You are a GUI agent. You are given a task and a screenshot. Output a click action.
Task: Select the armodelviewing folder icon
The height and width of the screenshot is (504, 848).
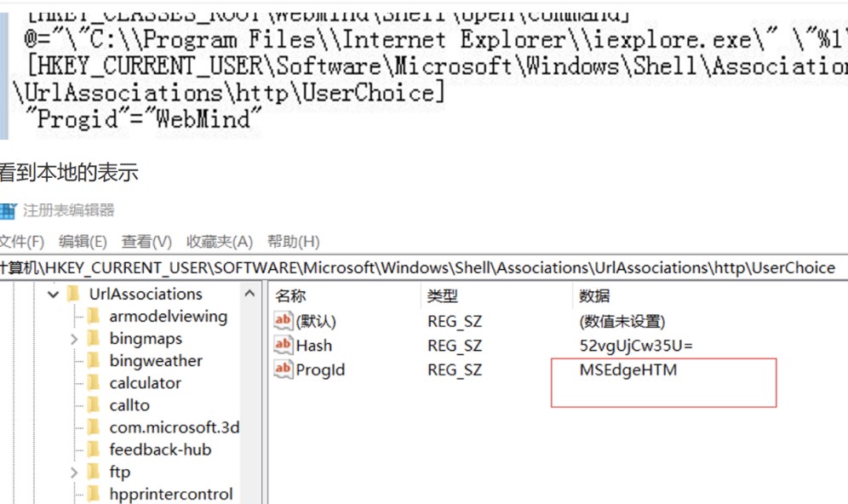94,316
